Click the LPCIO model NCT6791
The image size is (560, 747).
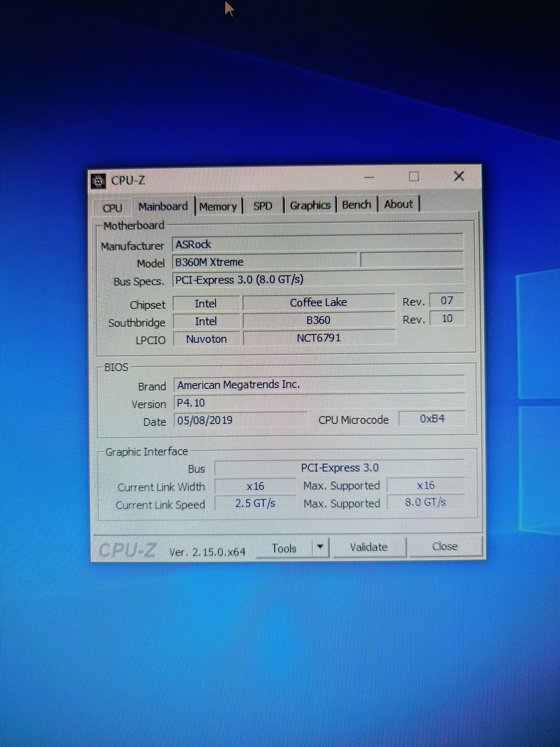318,338
